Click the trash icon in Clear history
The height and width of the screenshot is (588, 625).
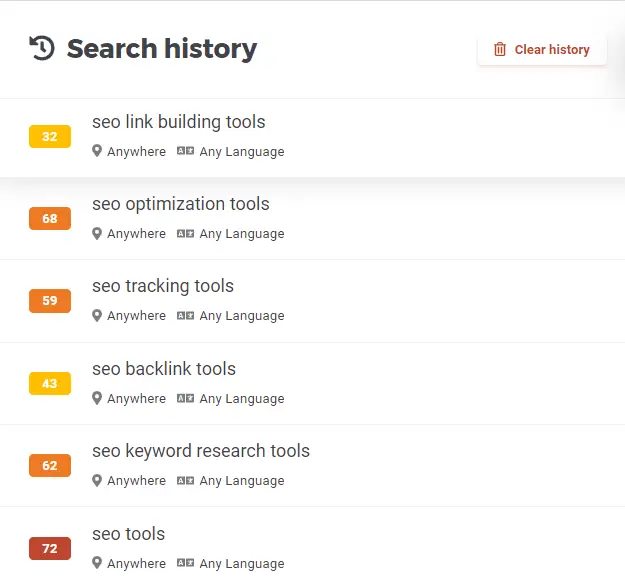click(500, 49)
